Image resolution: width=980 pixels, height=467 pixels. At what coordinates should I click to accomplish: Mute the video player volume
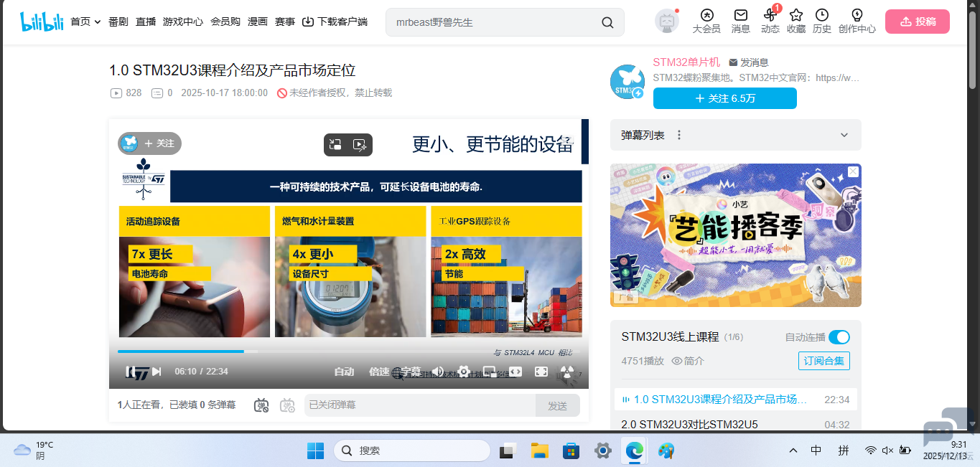pyautogui.click(x=437, y=372)
